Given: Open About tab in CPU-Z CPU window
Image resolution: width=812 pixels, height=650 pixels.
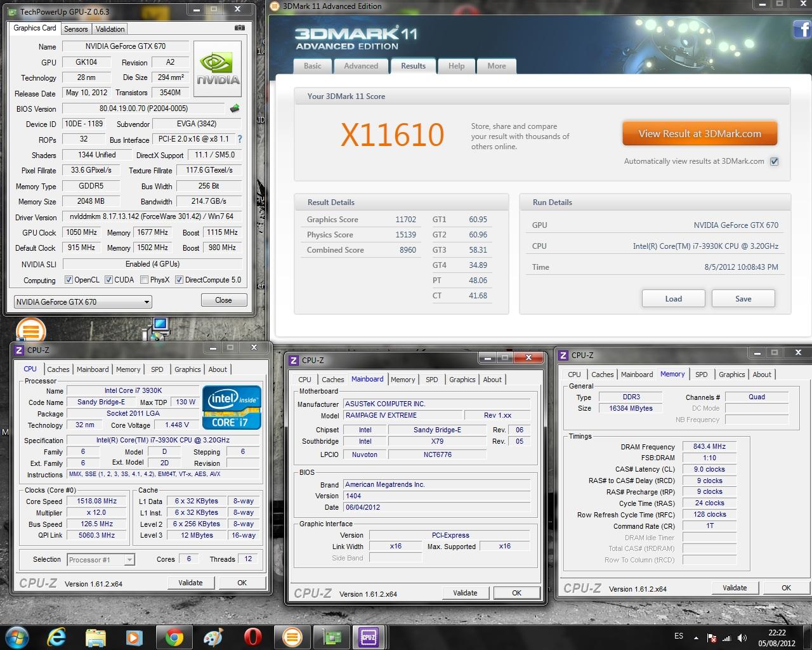Looking at the screenshot, I should click(x=218, y=369).
